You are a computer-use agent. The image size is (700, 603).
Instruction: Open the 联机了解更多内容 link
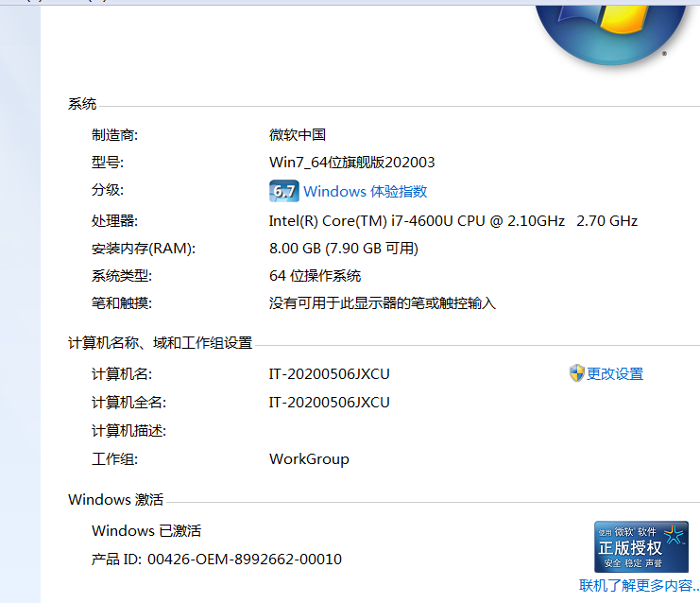640,585
